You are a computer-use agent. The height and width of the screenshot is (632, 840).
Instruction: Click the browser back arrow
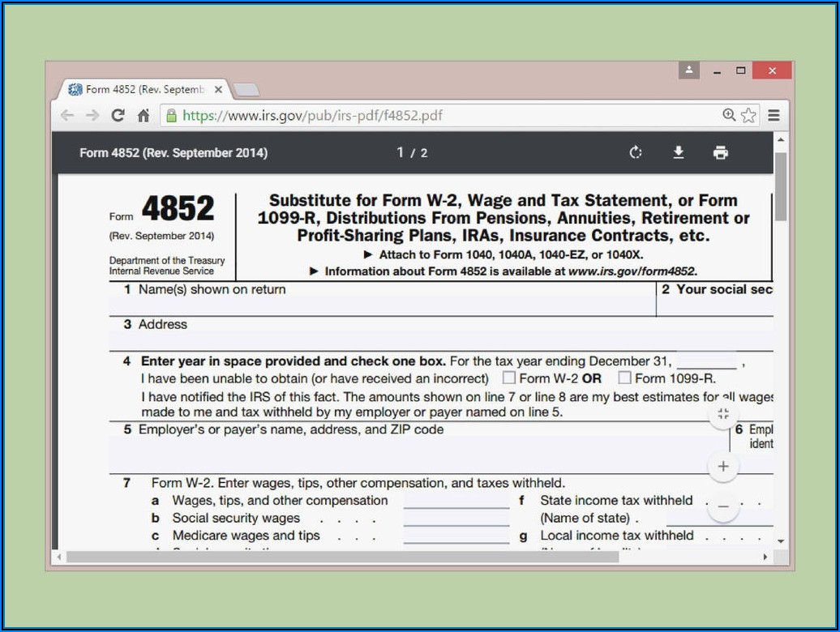[x=67, y=116]
